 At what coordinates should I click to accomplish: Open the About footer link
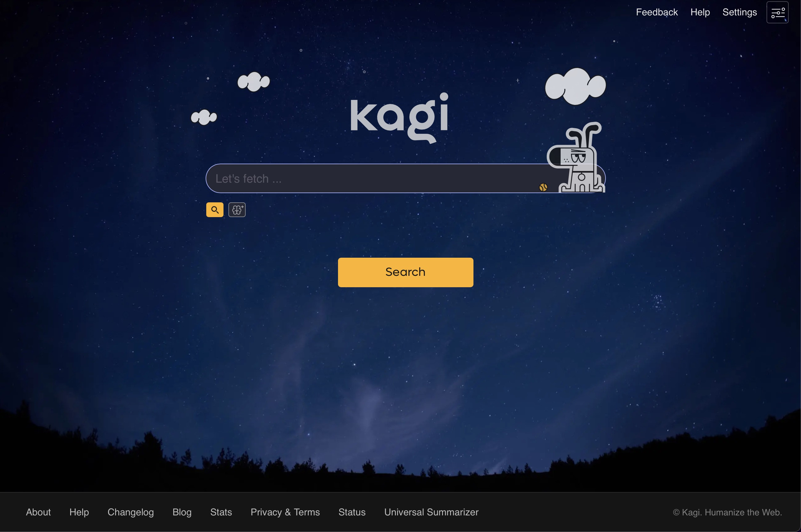[38, 512]
